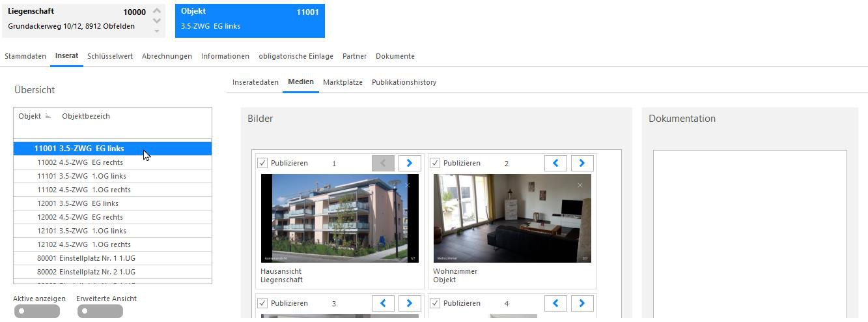The height and width of the screenshot is (322, 868).
Task: Select row 80002 Einstellplatz Nr. 2 1.UG
Action: coord(113,272)
